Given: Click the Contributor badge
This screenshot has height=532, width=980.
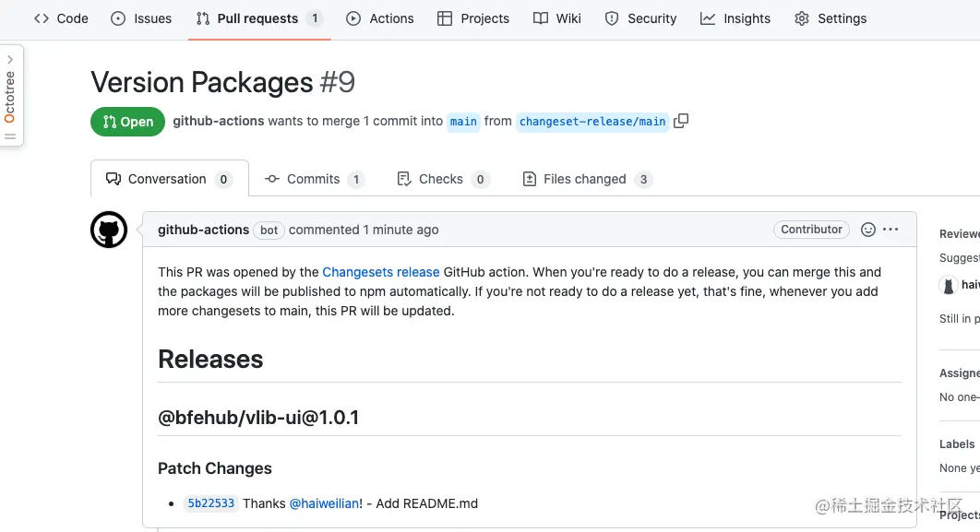Looking at the screenshot, I should click(x=811, y=230).
